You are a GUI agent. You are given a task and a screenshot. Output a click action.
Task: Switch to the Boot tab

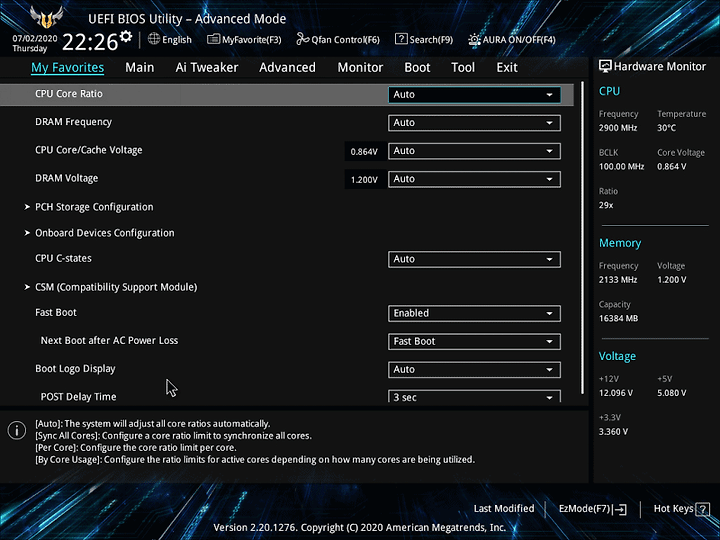417,68
